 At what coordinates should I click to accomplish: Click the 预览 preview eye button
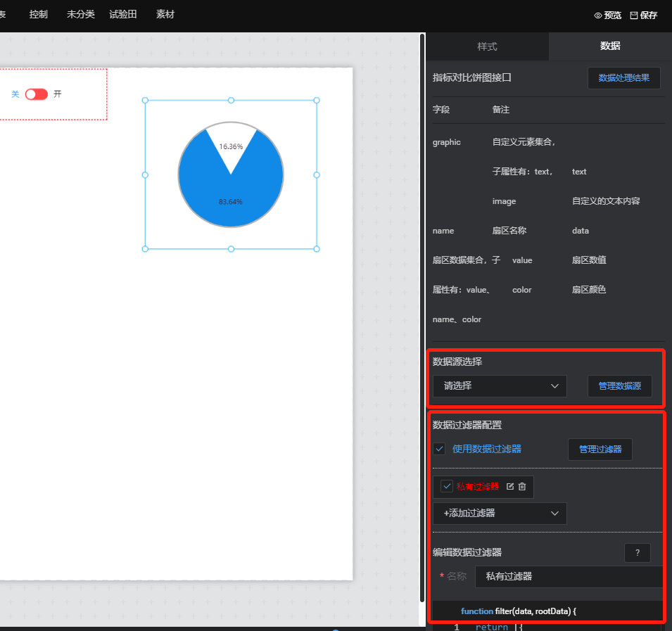pyautogui.click(x=608, y=15)
